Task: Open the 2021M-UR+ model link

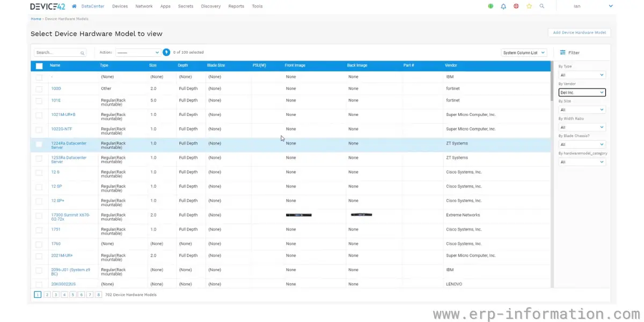Action: click(62, 255)
